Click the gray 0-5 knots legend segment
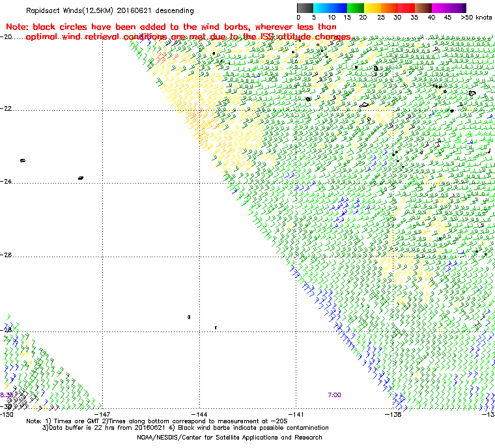 point(305,8)
